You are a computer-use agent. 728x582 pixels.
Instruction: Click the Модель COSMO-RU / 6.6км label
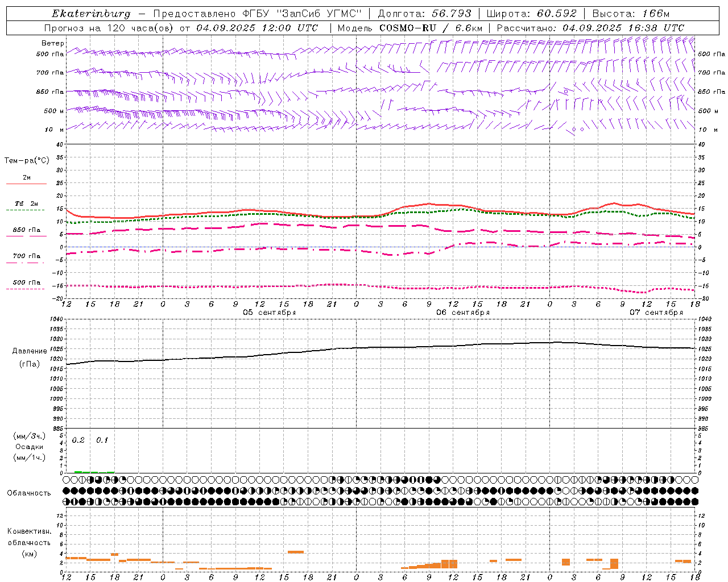click(x=410, y=28)
